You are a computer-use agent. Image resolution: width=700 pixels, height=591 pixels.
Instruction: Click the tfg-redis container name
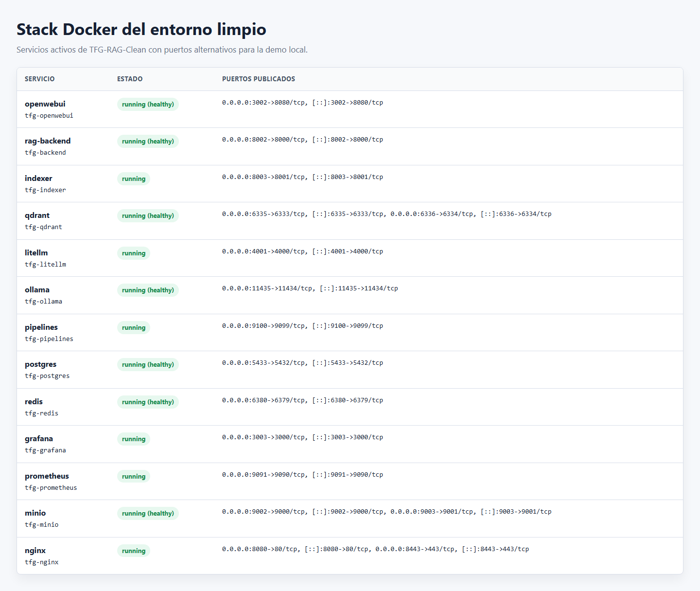41,413
